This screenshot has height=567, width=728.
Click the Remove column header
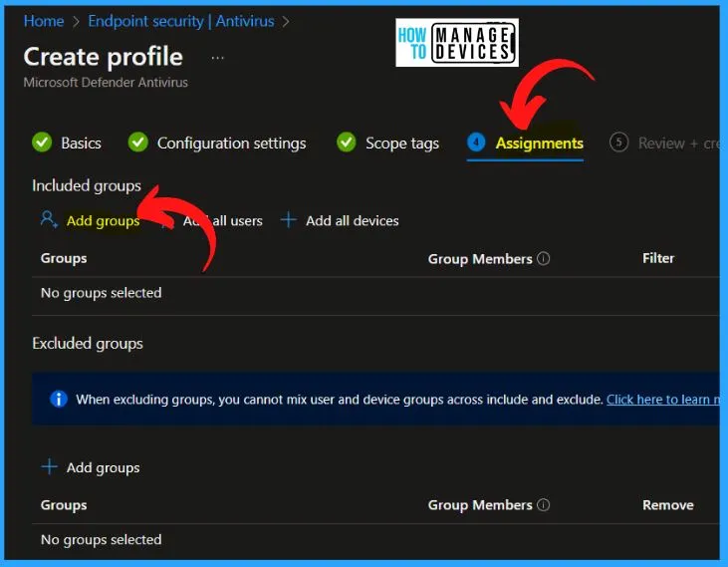[x=668, y=505]
